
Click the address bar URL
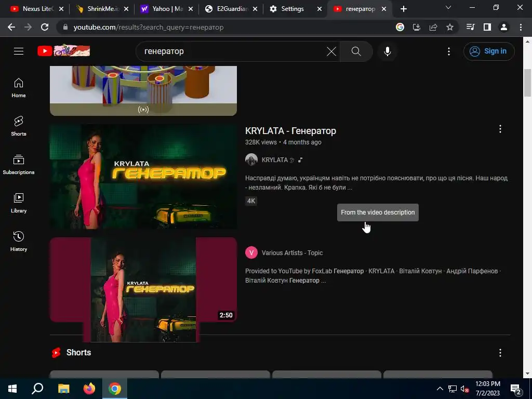(148, 27)
